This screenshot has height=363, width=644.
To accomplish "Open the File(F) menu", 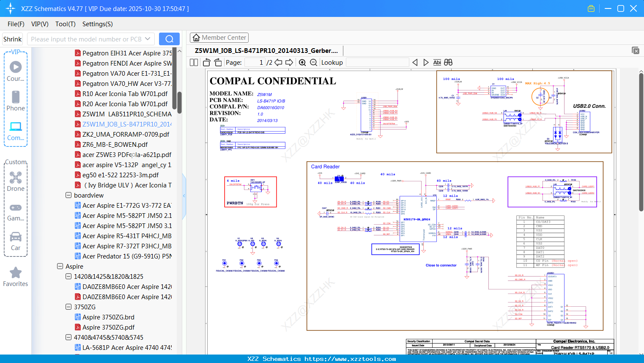I will [x=16, y=24].
